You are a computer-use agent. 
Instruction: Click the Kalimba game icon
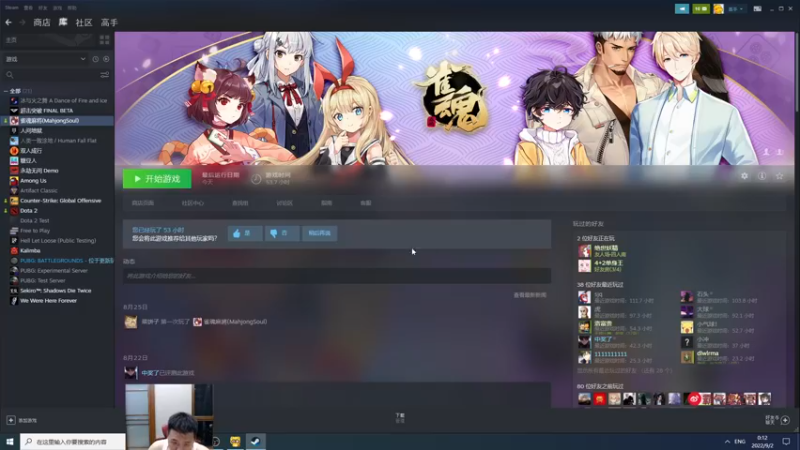(14, 251)
